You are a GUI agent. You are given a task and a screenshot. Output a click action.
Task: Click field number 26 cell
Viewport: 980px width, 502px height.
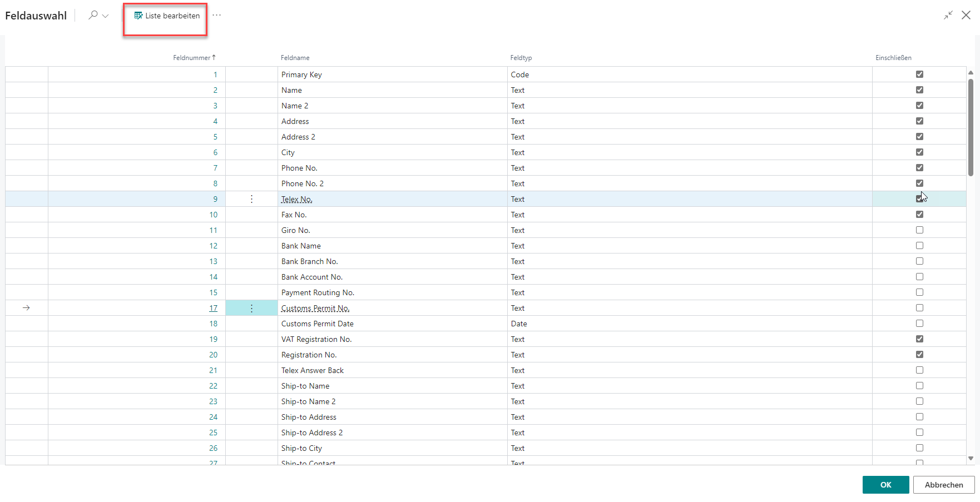click(137, 448)
